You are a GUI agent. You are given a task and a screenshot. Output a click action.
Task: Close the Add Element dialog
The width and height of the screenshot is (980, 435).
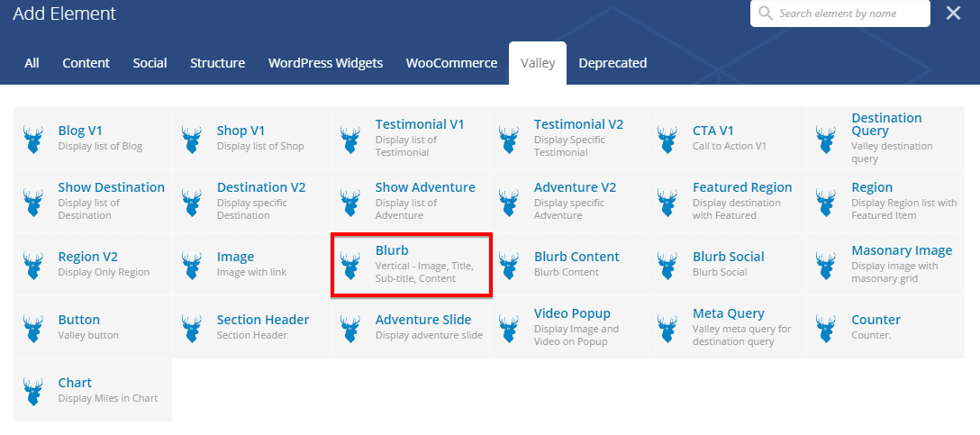coord(953,13)
